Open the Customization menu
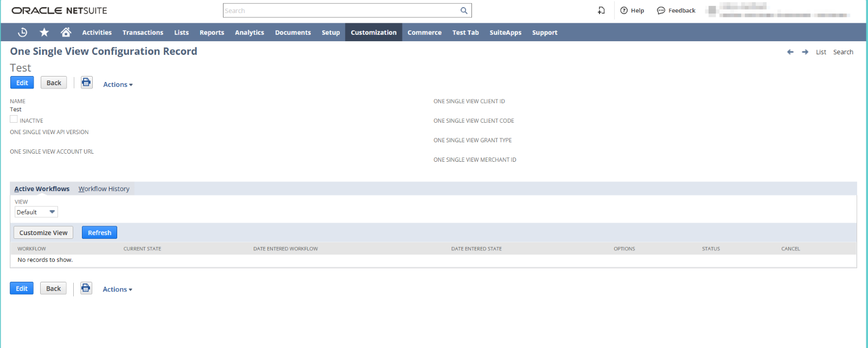The height and width of the screenshot is (348, 868). click(x=373, y=33)
